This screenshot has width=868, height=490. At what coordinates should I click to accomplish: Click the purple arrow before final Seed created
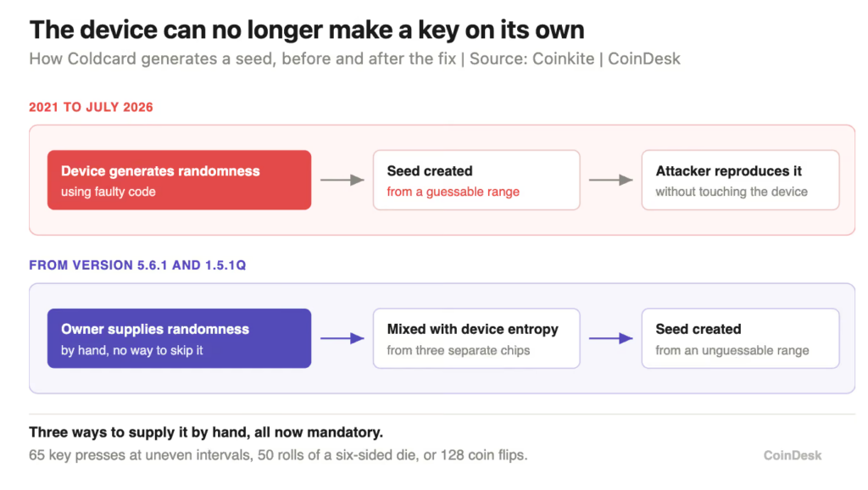pos(610,338)
